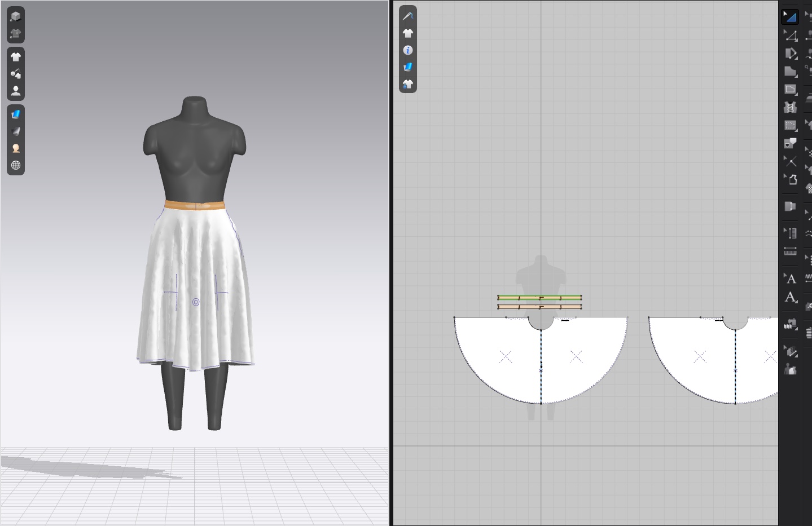This screenshot has height=526, width=812.
Task: Open the 3D environment cube options
Action: (16, 16)
